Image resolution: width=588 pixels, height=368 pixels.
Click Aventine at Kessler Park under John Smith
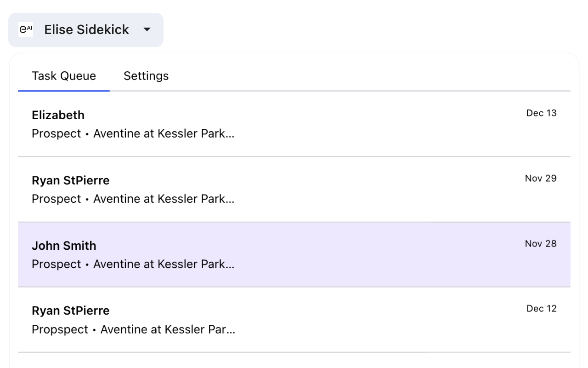point(164,264)
